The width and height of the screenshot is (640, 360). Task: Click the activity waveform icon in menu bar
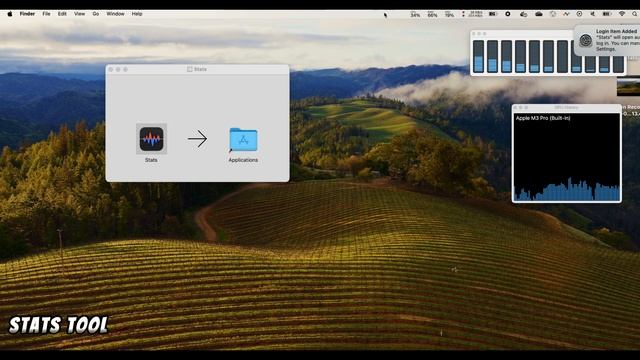[566, 14]
